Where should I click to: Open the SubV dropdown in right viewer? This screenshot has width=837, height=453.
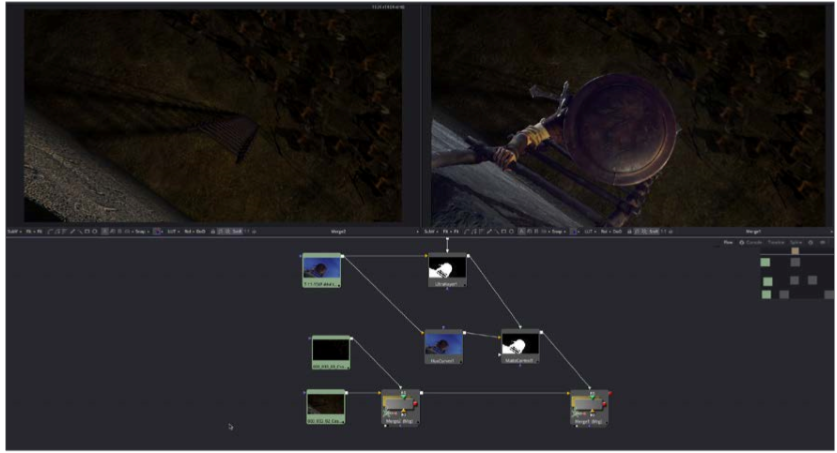pyautogui.click(x=431, y=231)
